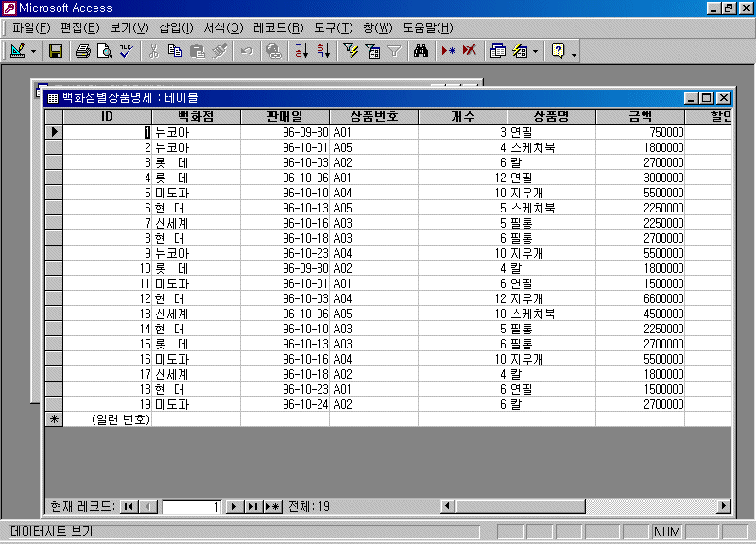This screenshot has width=756, height=544.
Task: Click the horizontal scrollbar right arrow
Action: tap(723, 506)
